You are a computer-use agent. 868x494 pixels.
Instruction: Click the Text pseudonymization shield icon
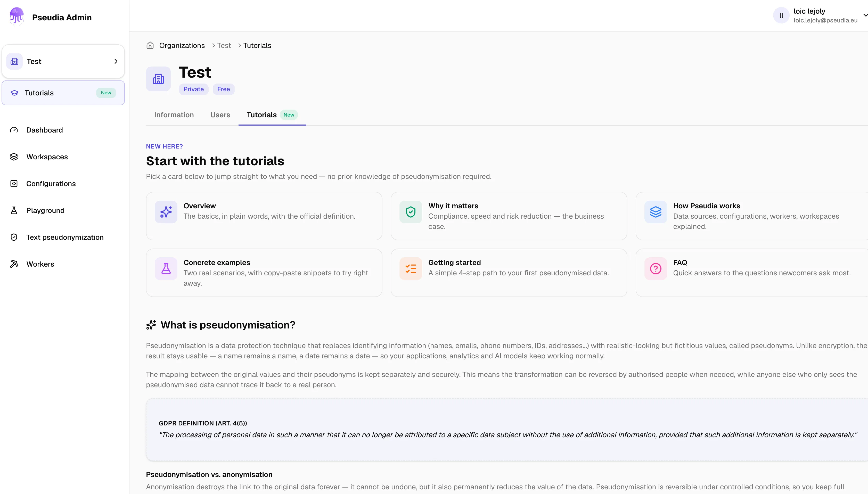(14, 237)
